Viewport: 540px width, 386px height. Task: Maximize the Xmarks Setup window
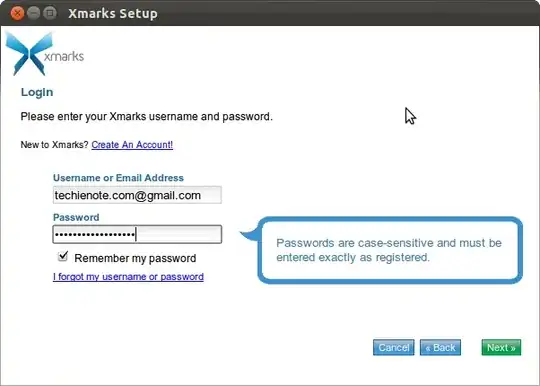click(50, 13)
